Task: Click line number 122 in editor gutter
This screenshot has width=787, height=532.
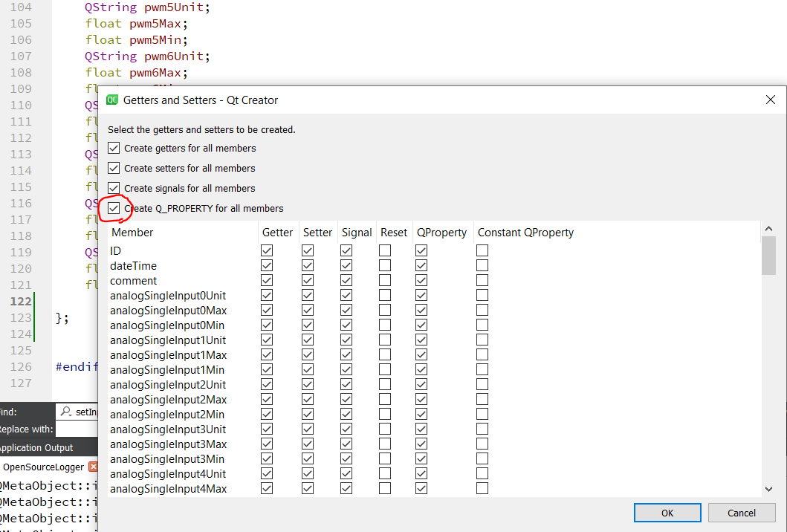Action: [21, 301]
